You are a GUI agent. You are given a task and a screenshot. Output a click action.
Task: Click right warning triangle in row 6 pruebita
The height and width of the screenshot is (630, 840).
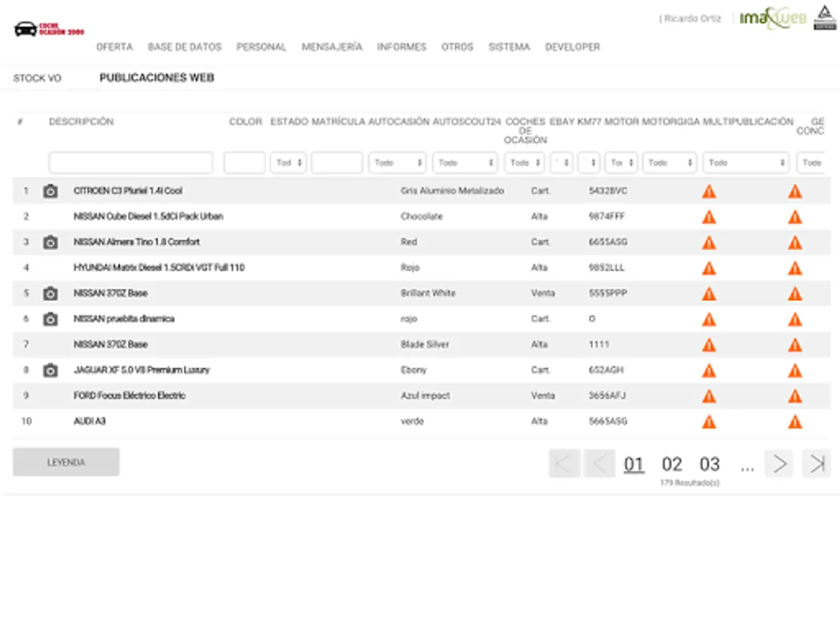[795, 319]
